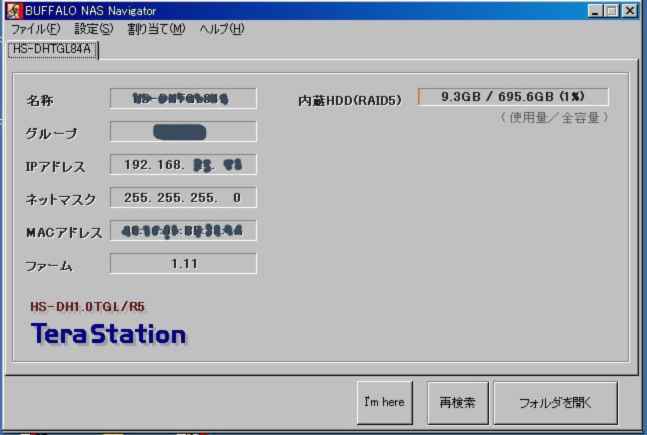This screenshot has width=647, height=435.
Task: Minimize the NAS Navigator window
Action: click(x=595, y=10)
